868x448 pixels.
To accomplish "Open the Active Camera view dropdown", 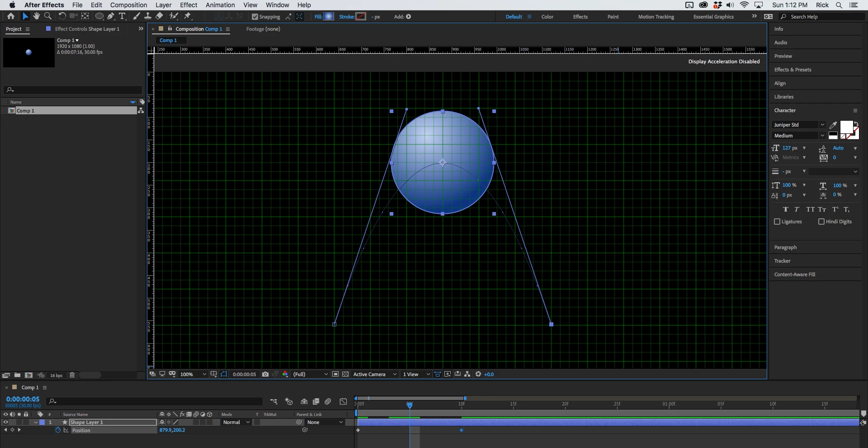I will pos(375,374).
